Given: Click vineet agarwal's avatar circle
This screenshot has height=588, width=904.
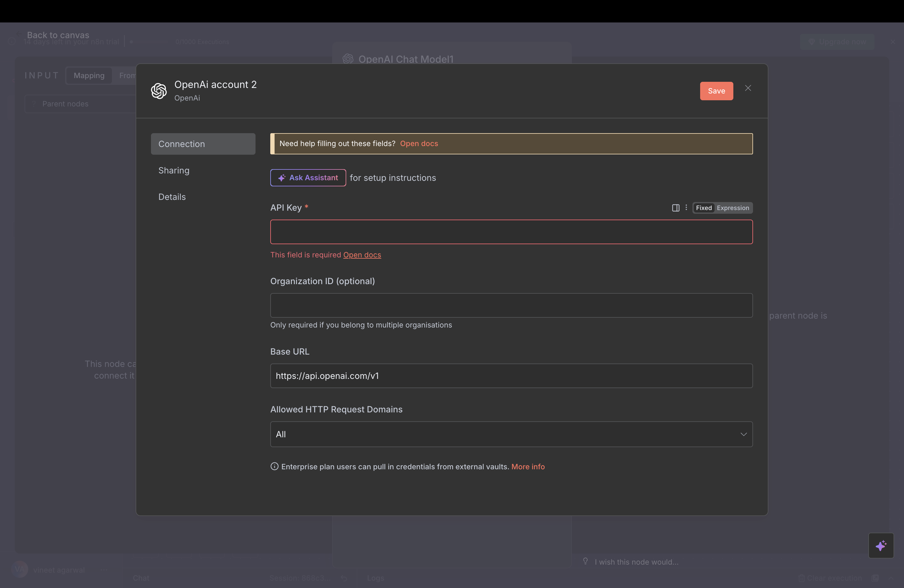Looking at the screenshot, I should (x=20, y=569).
